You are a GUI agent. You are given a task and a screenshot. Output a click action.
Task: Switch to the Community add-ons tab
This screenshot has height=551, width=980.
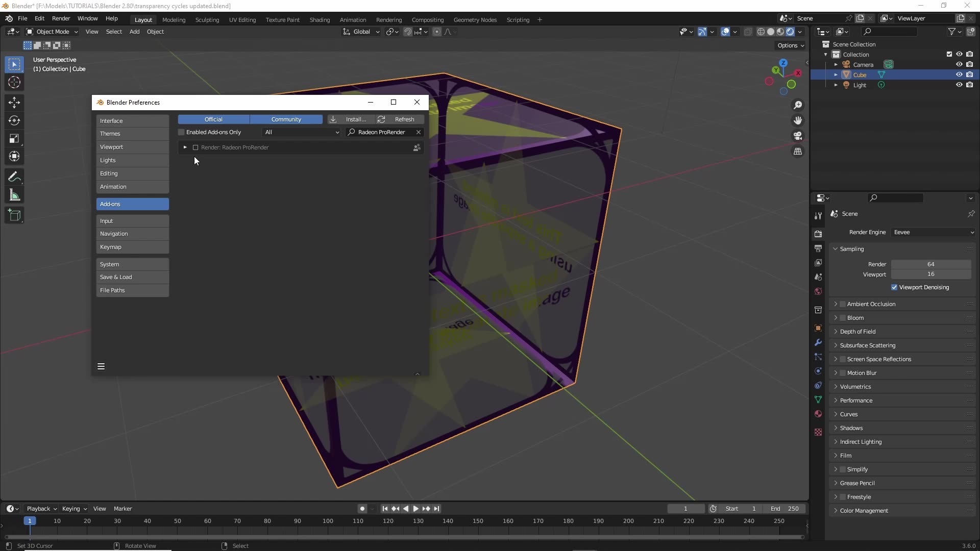[286, 119]
